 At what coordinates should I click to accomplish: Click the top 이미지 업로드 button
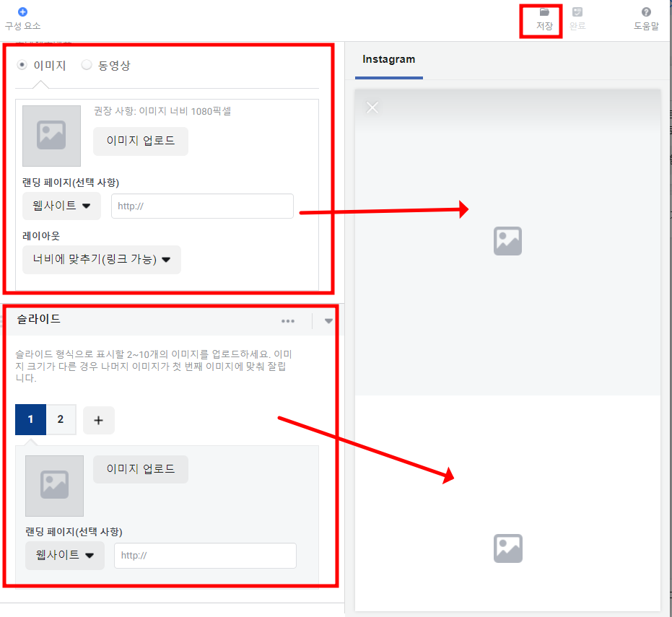[x=141, y=141]
